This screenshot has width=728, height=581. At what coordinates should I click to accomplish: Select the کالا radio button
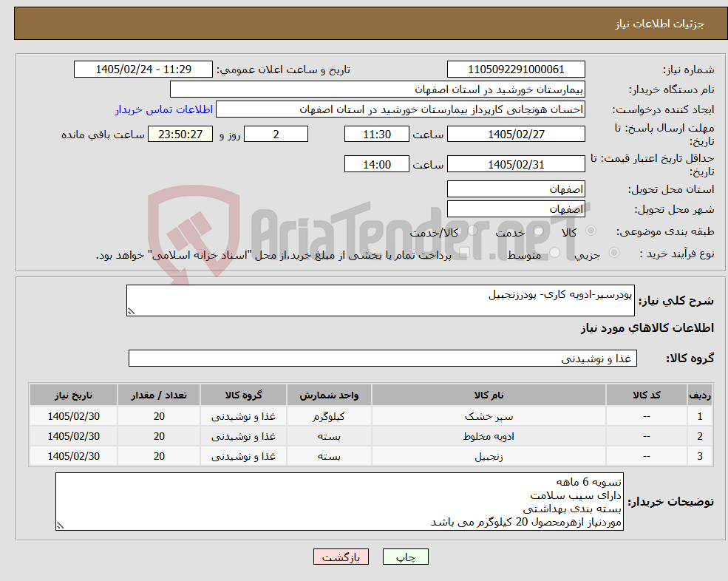tap(591, 231)
